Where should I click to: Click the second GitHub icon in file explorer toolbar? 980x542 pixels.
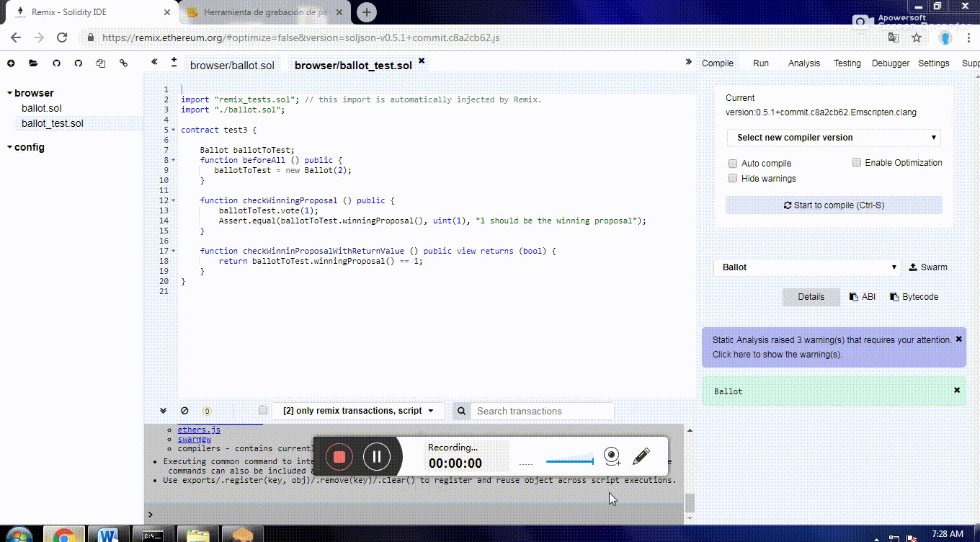coord(78,63)
